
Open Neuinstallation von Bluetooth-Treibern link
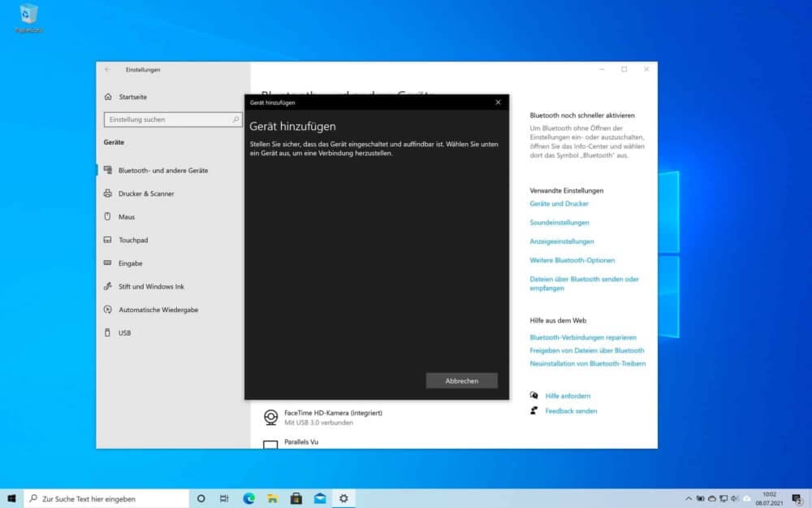(x=587, y=363)
